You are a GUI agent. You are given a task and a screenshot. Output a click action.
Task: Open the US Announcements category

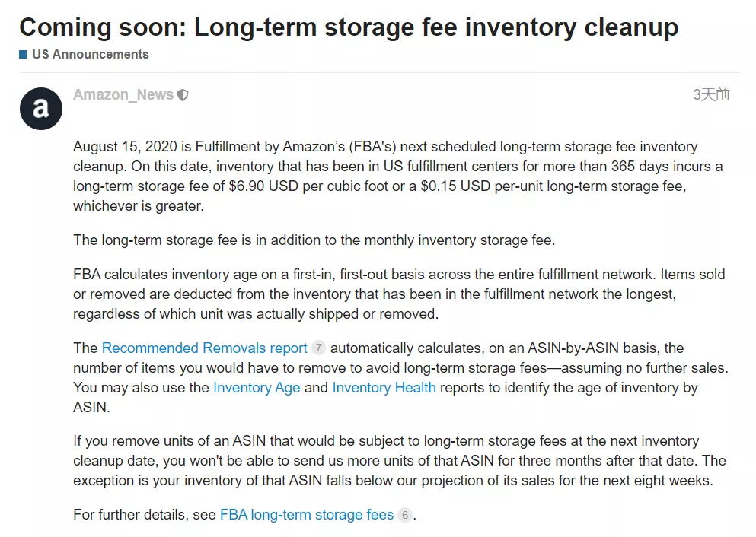(x=90, y=55)
